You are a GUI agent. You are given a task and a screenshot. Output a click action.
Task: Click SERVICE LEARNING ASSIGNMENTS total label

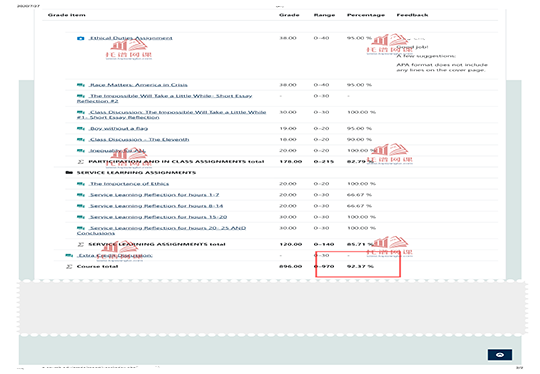coord(157,244)
